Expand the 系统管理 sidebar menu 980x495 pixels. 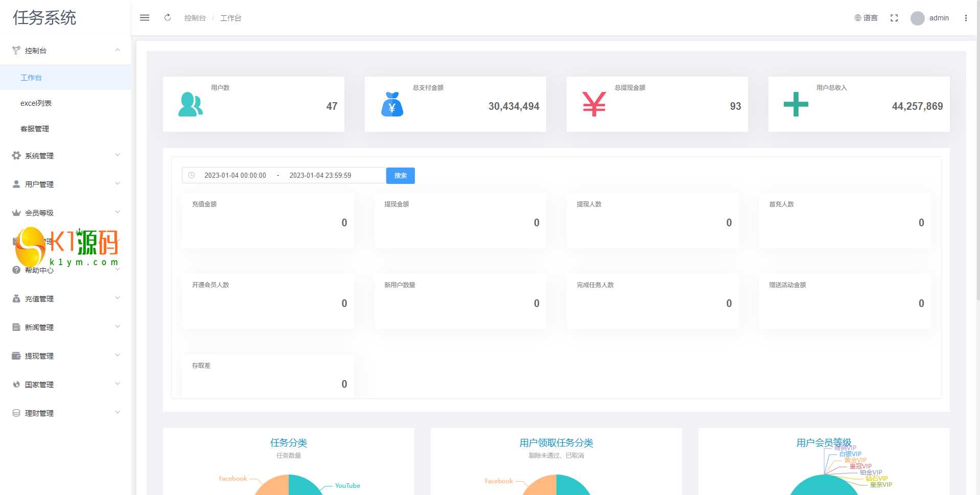point(65,155)
